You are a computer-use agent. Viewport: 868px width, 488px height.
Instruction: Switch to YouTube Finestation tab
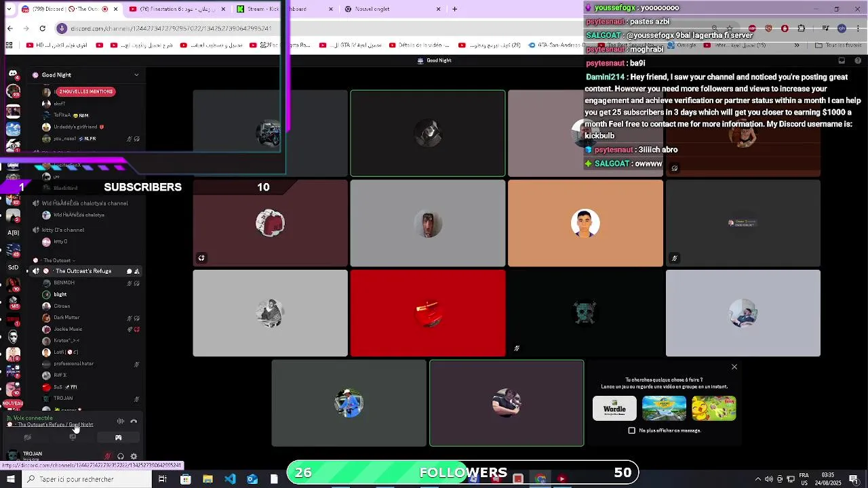click(x=178, y=9)
